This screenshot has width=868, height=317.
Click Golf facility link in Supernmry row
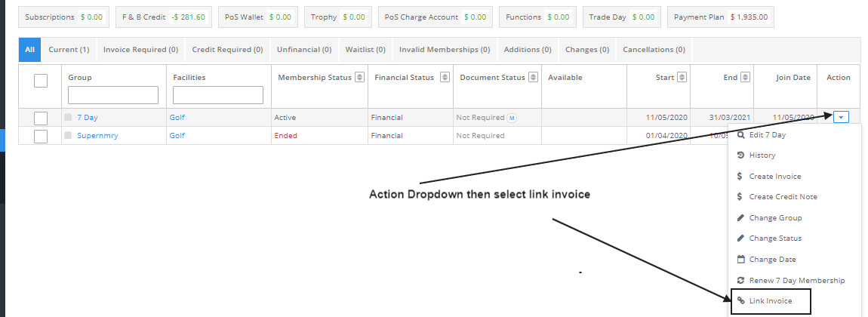coord(177,136)
